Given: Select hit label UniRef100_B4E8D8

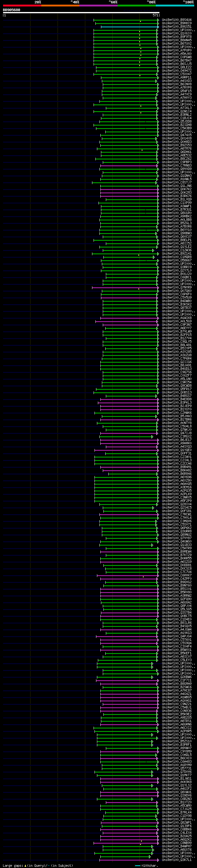Looking at the screenshot, I should (176, 399).
